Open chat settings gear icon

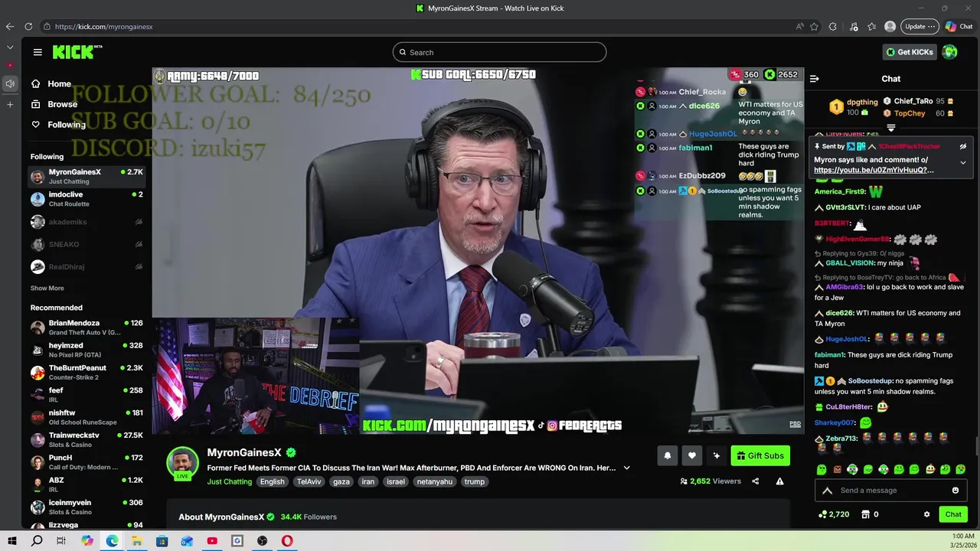[x=926, y=514]
